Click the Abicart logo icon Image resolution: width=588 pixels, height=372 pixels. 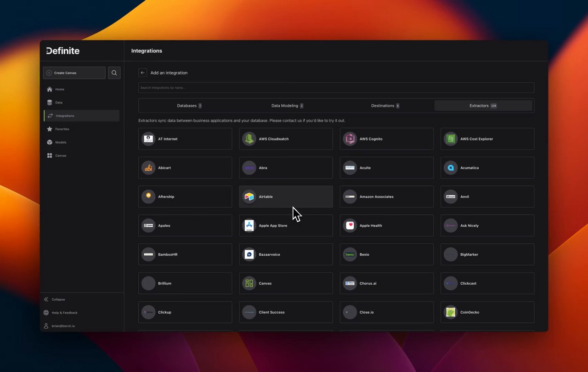(148, 168)
